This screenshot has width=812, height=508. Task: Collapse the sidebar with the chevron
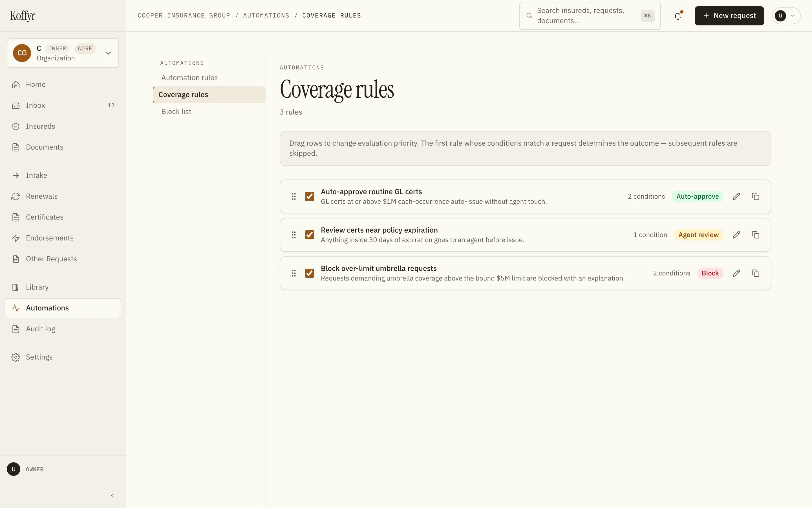click(112, 496)
